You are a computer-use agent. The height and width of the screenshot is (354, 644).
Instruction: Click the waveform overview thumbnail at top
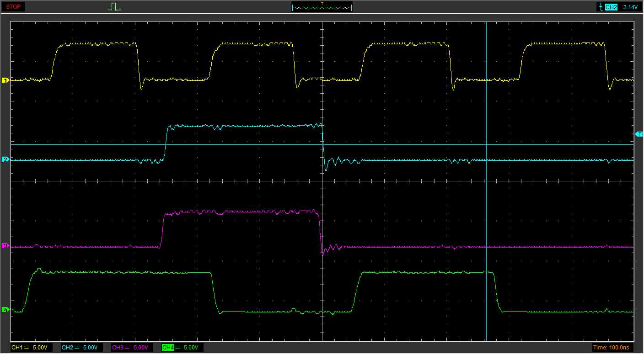322,8
